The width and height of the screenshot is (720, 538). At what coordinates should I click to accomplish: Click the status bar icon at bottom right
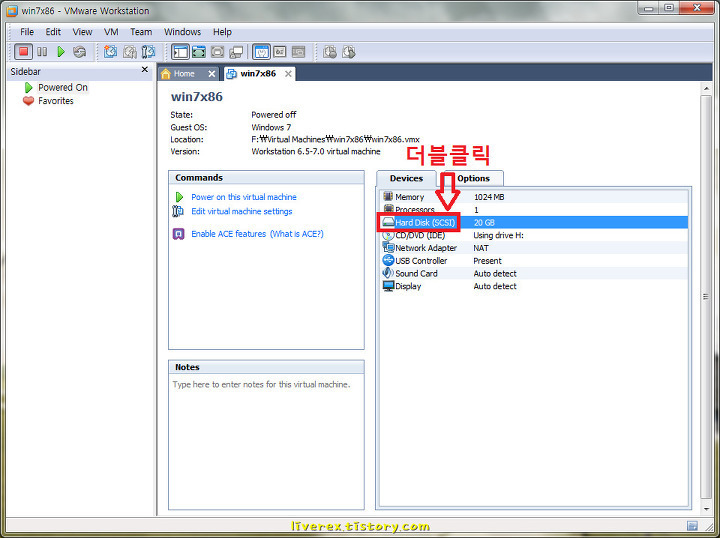coord(692,526)
